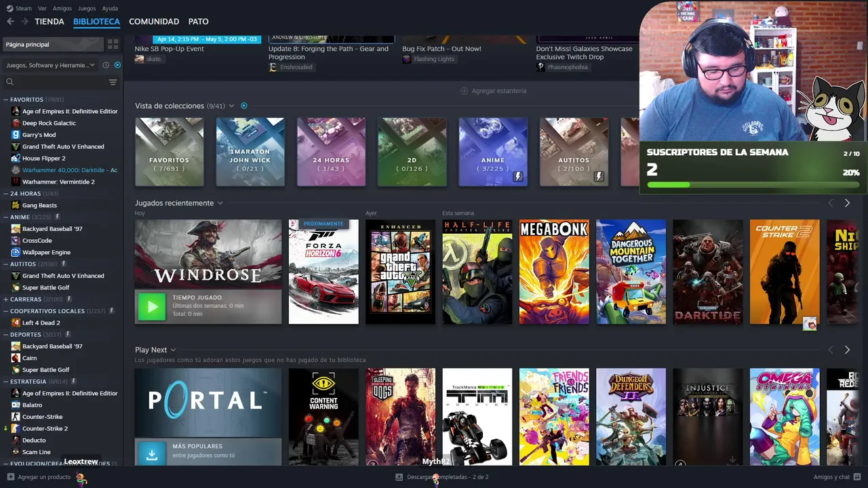Go back with the back arrow
Screen dimensions: 868x488
[10, 22]
